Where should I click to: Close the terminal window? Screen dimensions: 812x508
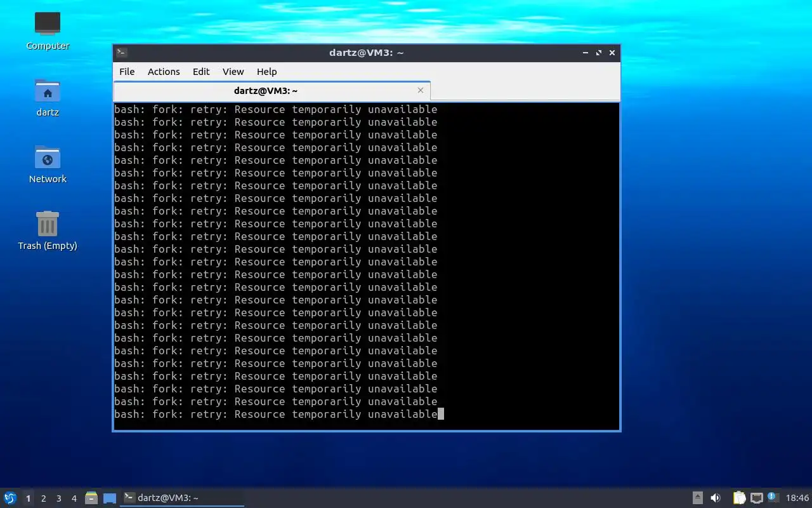[x=612, y=53]
